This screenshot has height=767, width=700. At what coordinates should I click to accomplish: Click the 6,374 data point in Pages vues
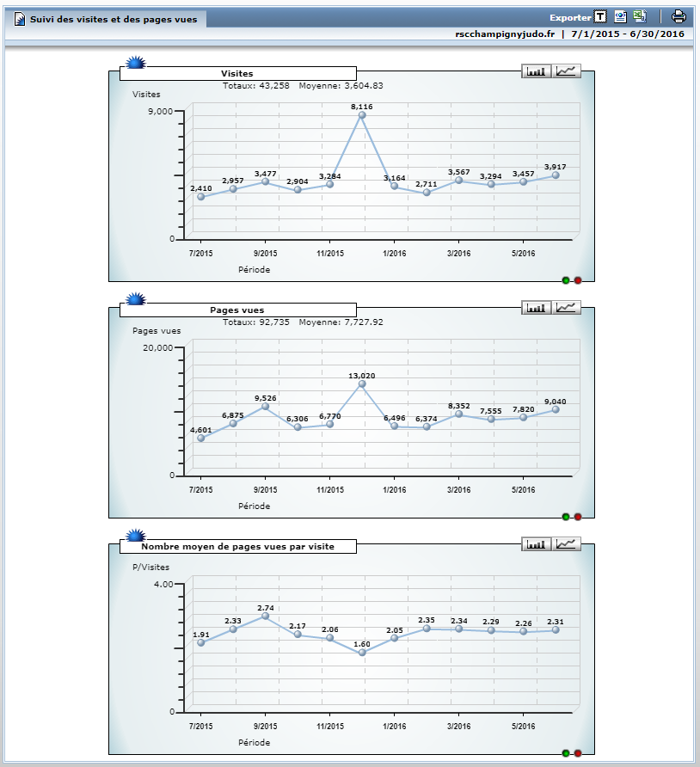pos(427,427)
